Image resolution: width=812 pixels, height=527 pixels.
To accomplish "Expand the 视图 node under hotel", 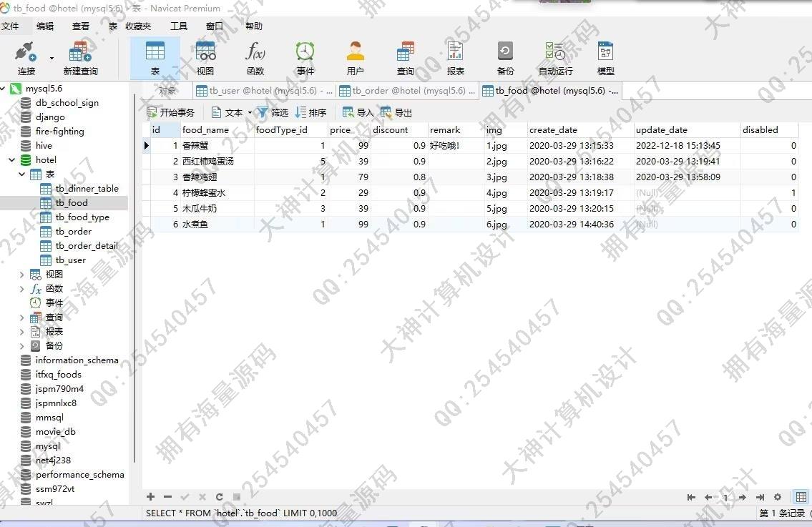I will 22,275.
